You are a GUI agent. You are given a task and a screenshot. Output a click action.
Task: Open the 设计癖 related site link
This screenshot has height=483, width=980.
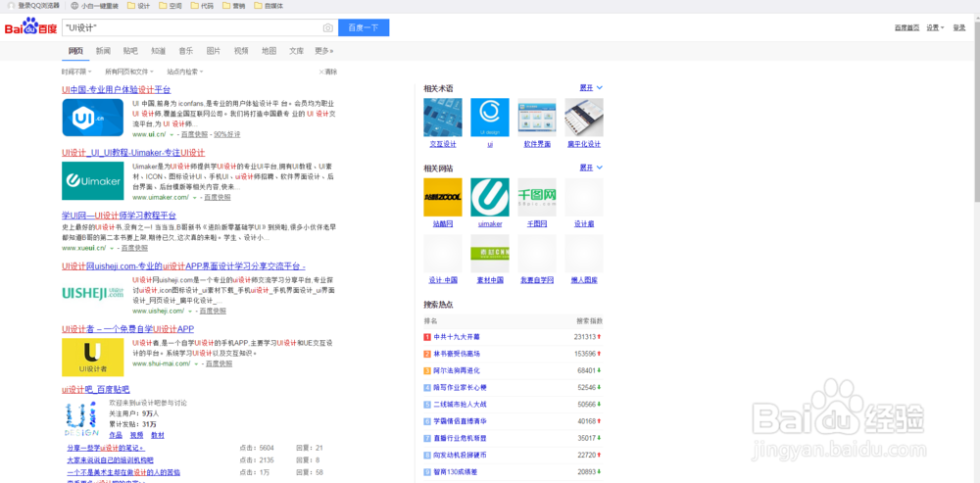584,223
